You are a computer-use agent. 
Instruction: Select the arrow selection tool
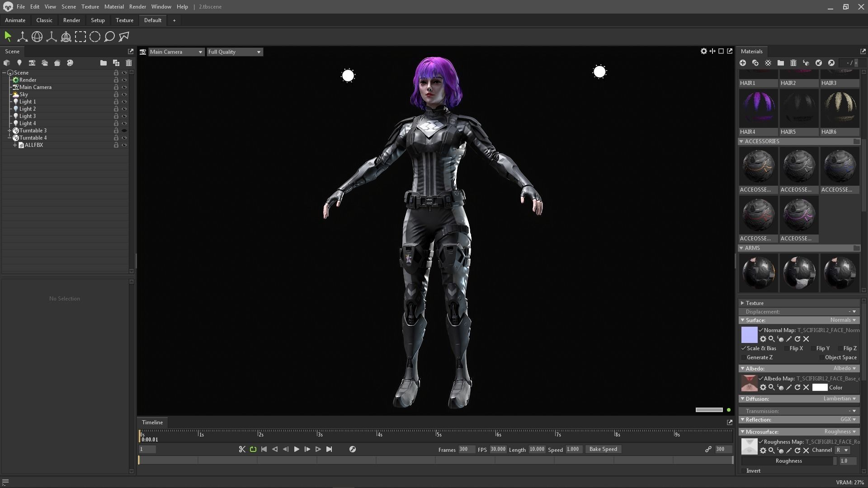(x=8, y=37)
